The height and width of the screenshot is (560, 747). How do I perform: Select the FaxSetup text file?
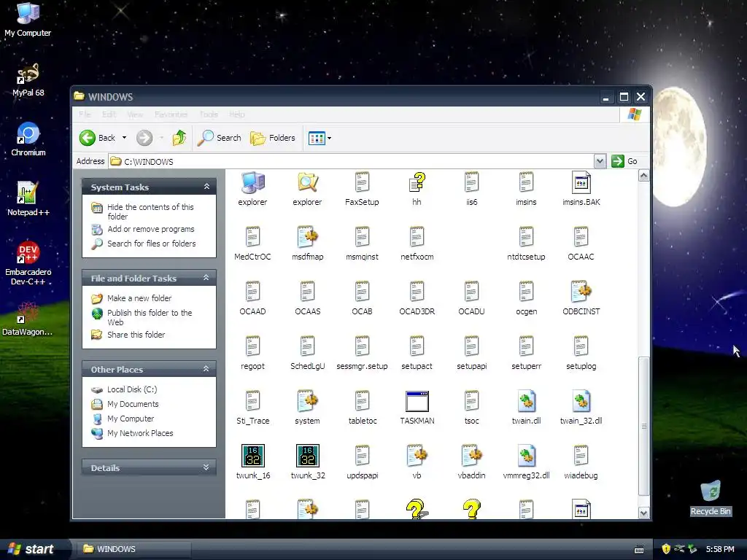362,183
